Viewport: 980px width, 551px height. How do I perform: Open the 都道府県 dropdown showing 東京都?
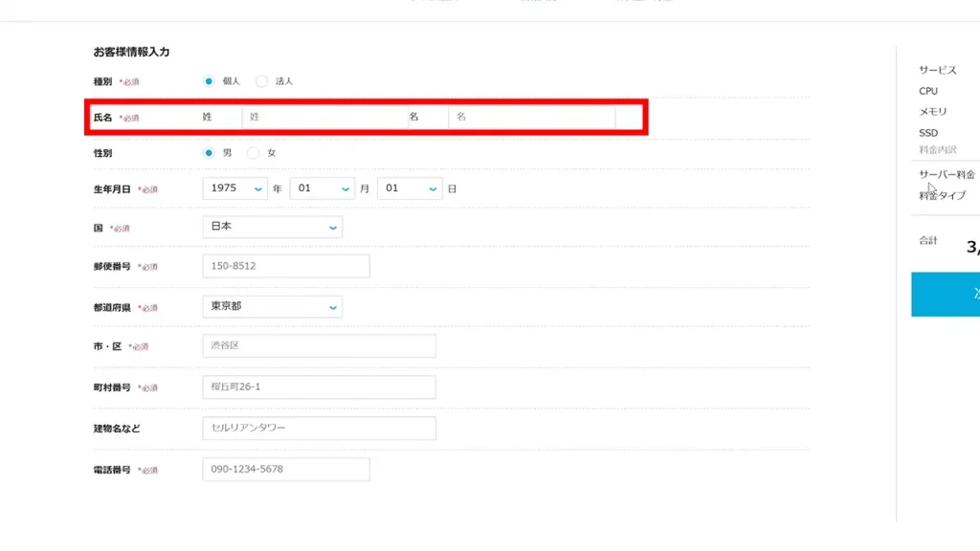click(273, 307)
